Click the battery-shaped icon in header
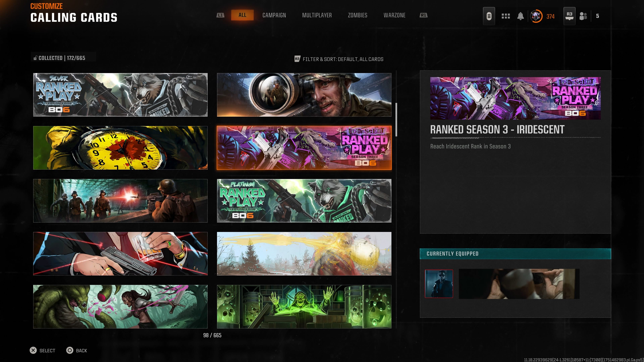Viewport: 644px width, 362px height. [x=489, y=16]
